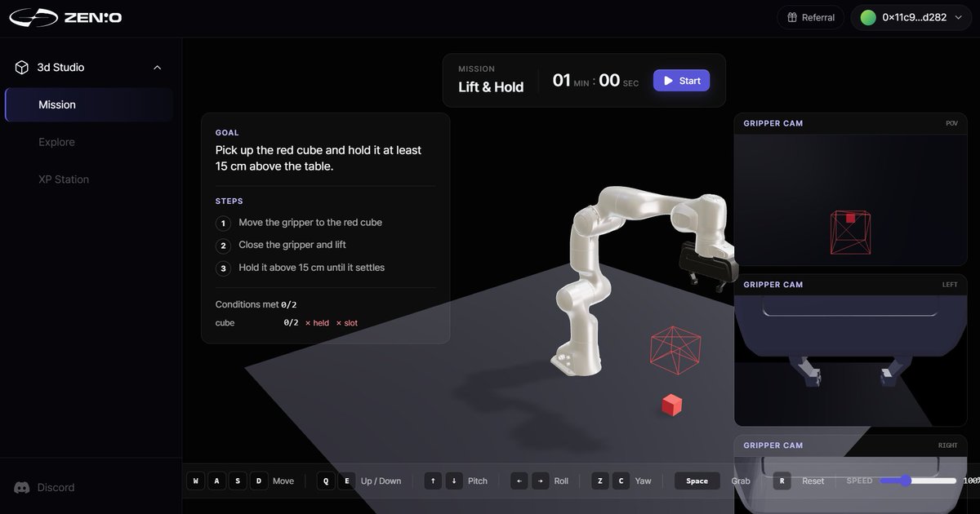The height and width of the screenshot is (514, 980).
Task: Click the S move key
Action: click(x=238, y=481)
